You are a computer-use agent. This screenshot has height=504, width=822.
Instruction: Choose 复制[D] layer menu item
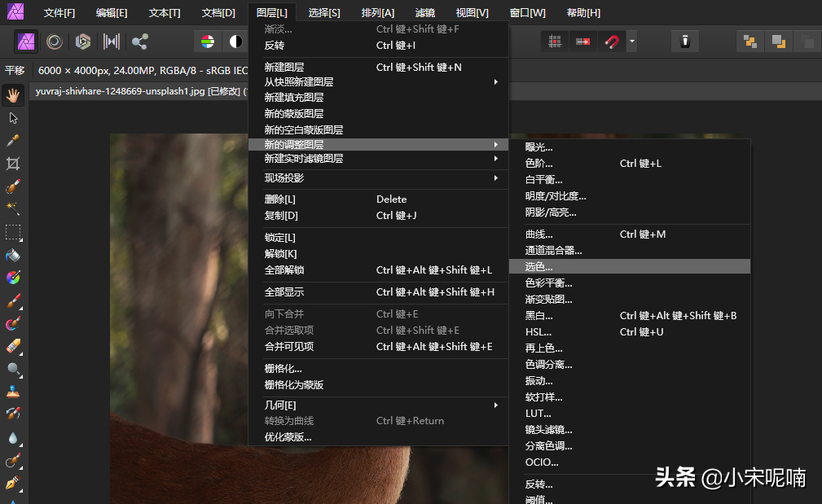click(x=378, y=215)
